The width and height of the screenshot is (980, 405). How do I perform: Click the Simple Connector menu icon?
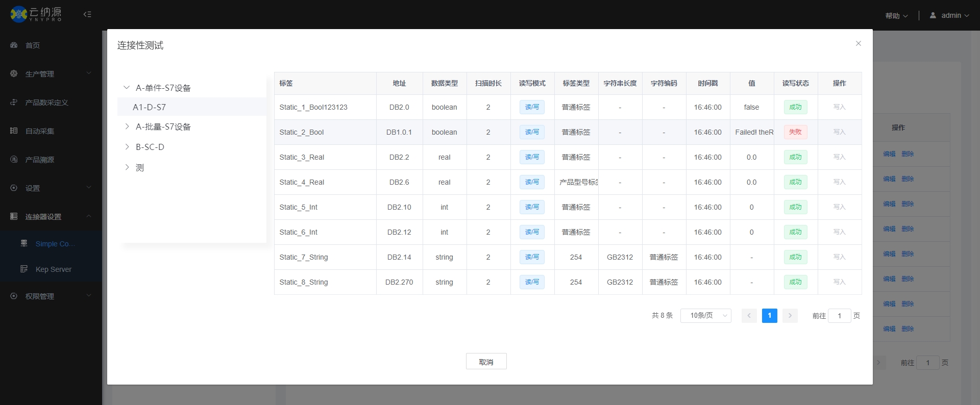(x=24, y=244)
